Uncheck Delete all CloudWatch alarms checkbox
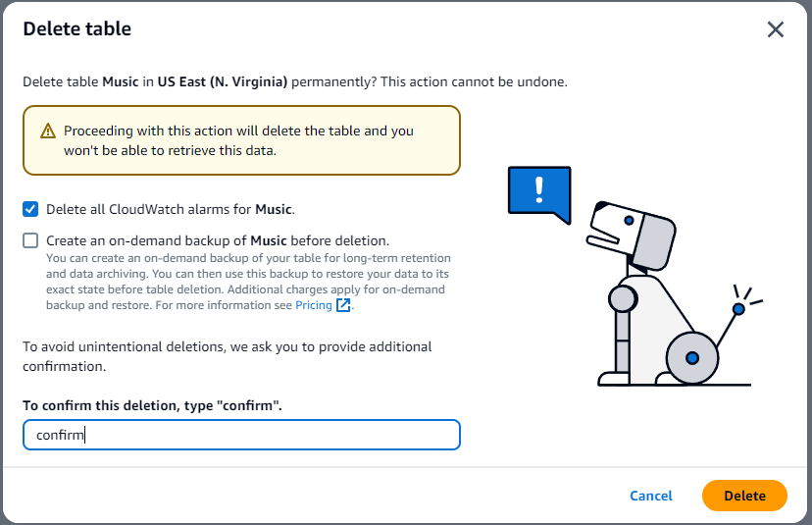The height and width of the screenshot is (525, 812). (31, 209)
